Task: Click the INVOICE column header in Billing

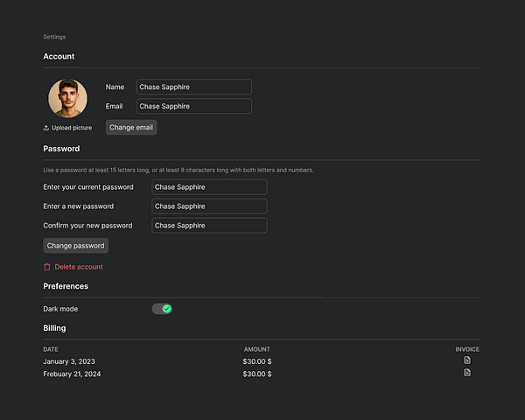Action: coord(467,349)
